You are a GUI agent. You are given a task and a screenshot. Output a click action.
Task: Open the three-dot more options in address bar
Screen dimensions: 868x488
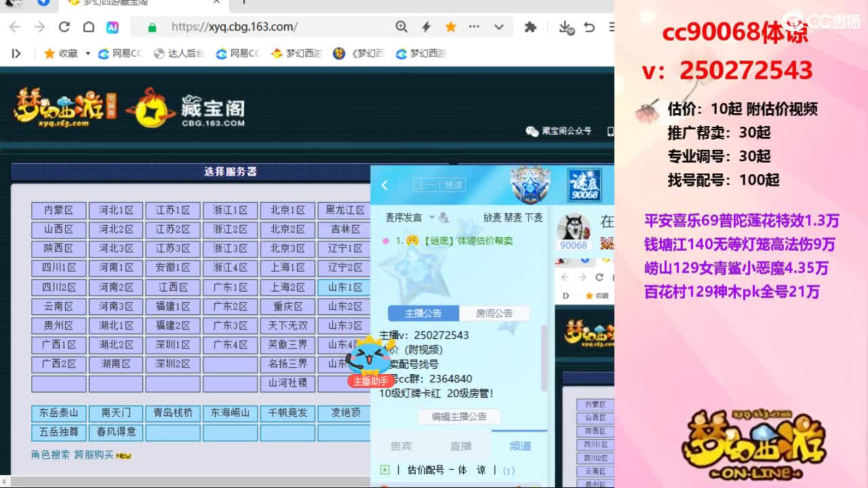(474, 27)
